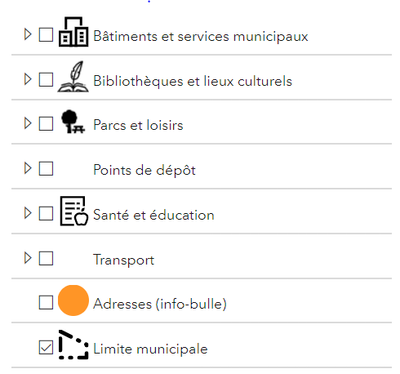Uncheck the Limite municipale checkbox
400x374 pixels.
46,347
